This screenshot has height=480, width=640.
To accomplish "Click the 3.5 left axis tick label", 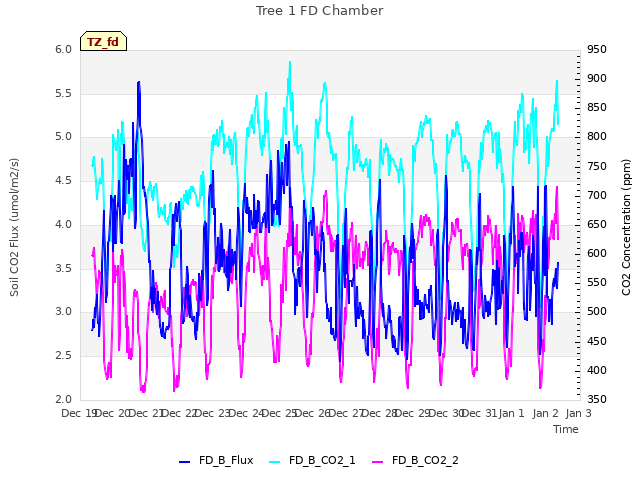I will point(63,268).
